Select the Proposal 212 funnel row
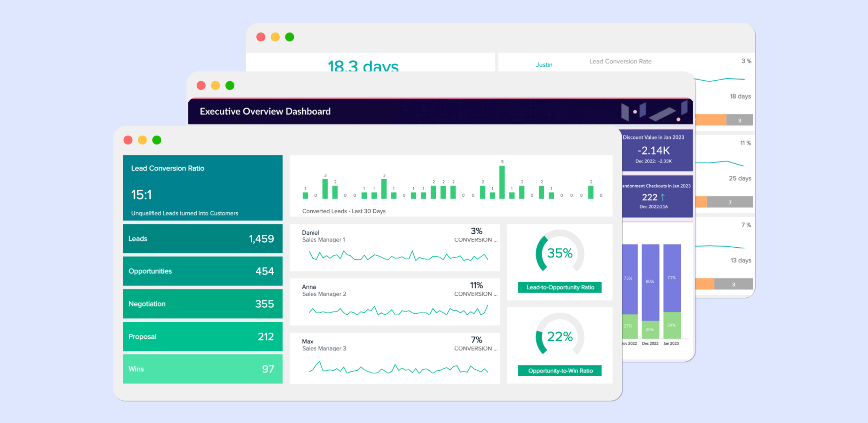Image resolution: width=868 pixels, height=423 pixels. [x=202, y=337]
